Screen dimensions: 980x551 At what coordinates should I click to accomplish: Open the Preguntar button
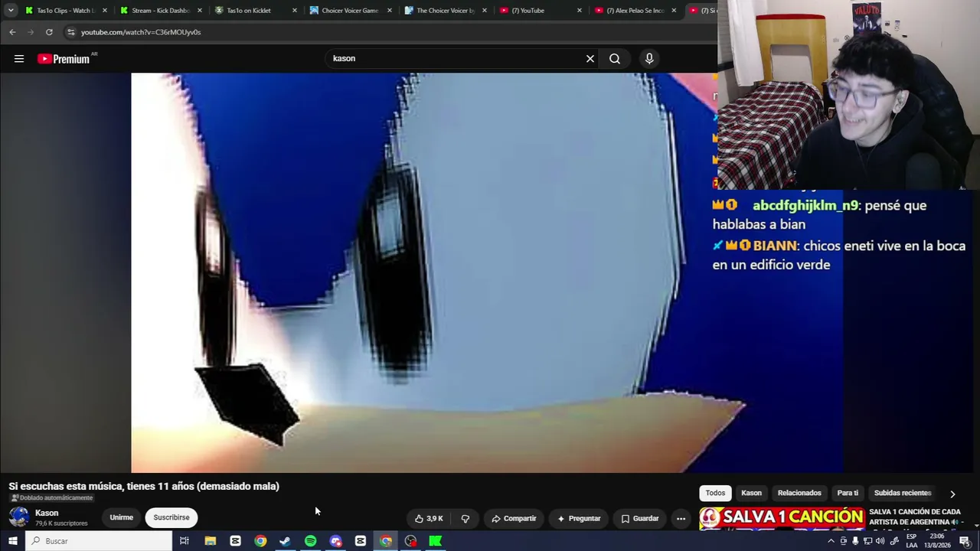(579, 518)
